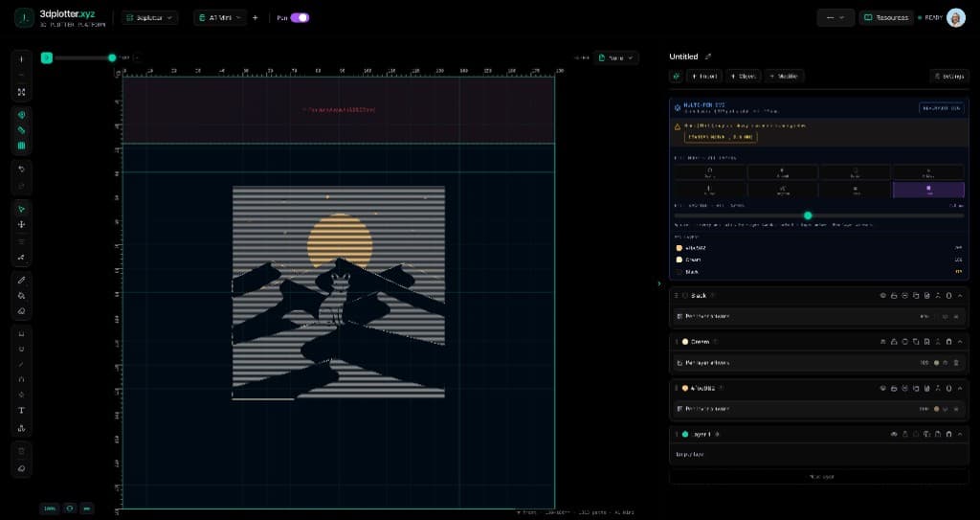This screenshot has height=520, width=980.
Task: Toggle the lock icon on the Black layer
Action: tap(894, 295)
